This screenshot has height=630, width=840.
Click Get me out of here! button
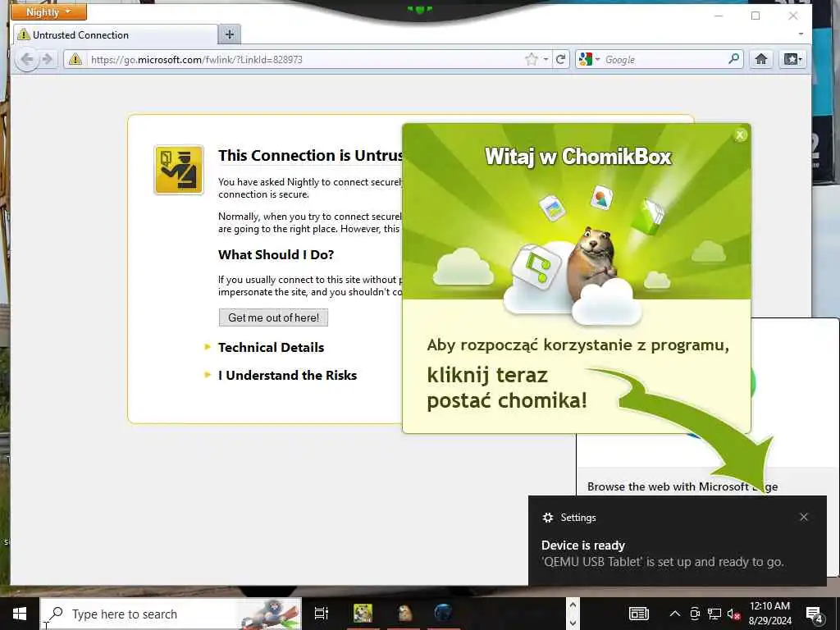(273, 317)
